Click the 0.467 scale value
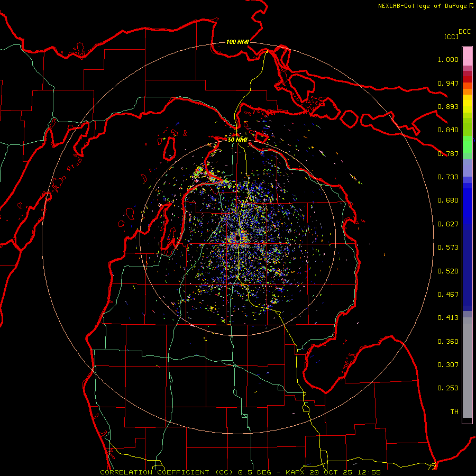 (448, 295)
